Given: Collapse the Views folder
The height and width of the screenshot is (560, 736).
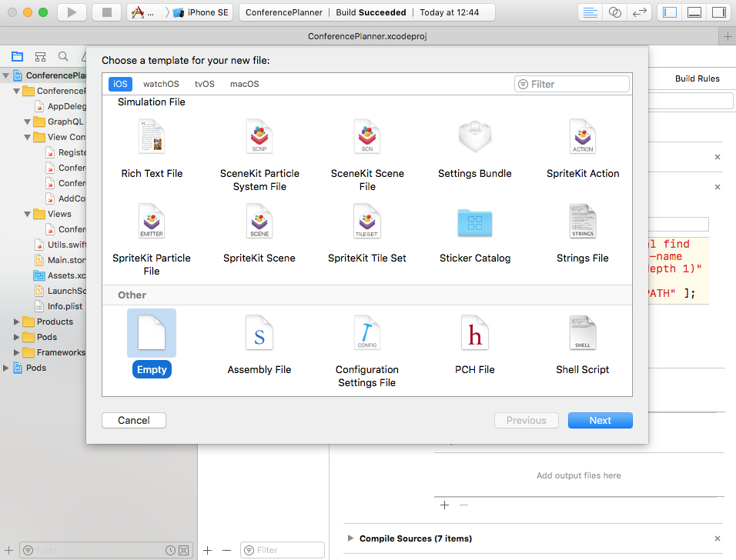Looking at the screenshot, I should 27,215.
